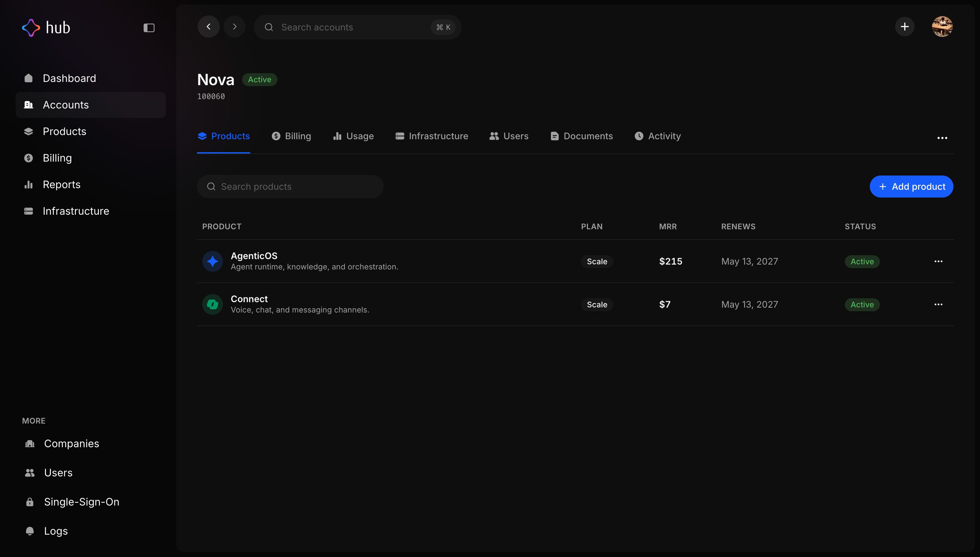Switch to the Users tab
Image resolution: width=980 pixels, height=557 pixels.
[x=509, y=136]
